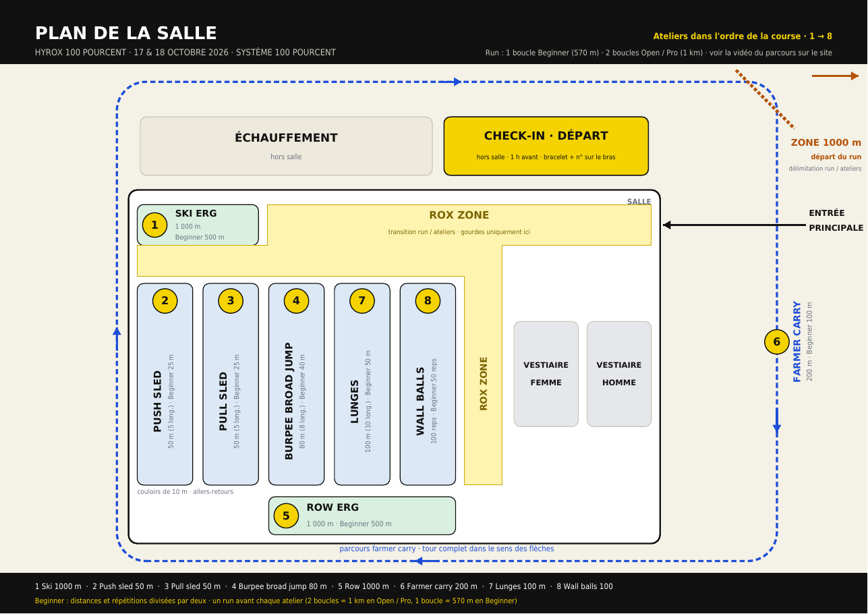This screenshot has width=868, height=614.
Task: Click the number 3 circle on Pull Sled
Action: click(231, 301)
